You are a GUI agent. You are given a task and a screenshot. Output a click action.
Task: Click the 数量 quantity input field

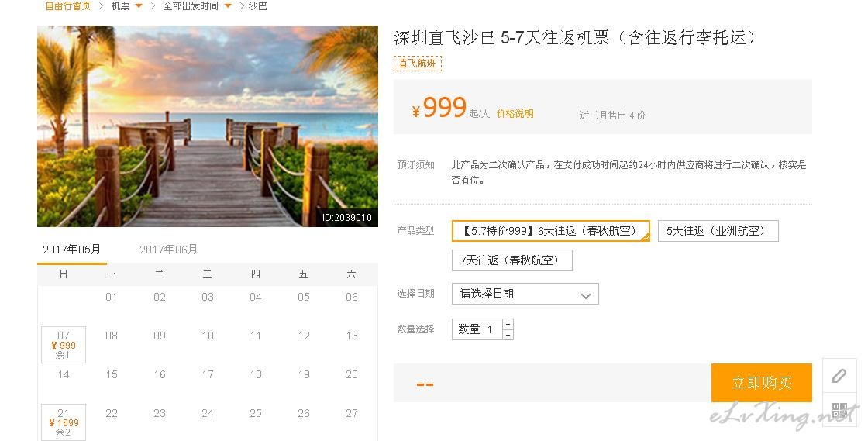pos(477,329)
